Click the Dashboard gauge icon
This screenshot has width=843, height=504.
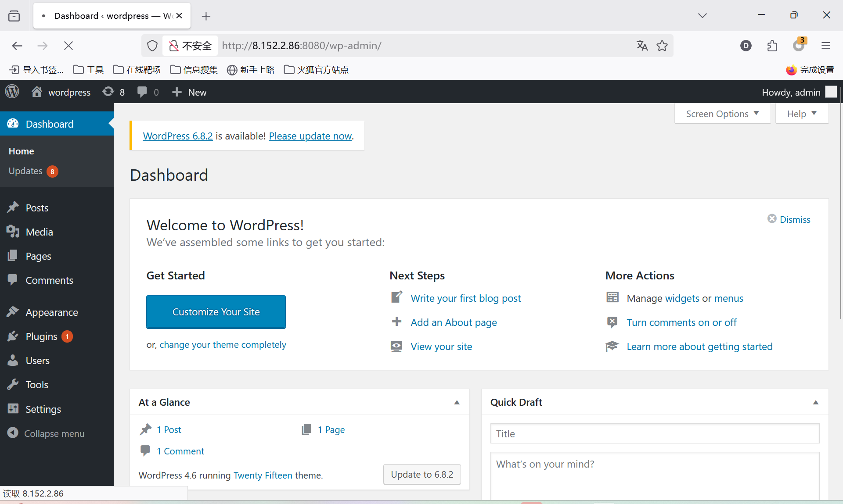[x=13, y=123]
